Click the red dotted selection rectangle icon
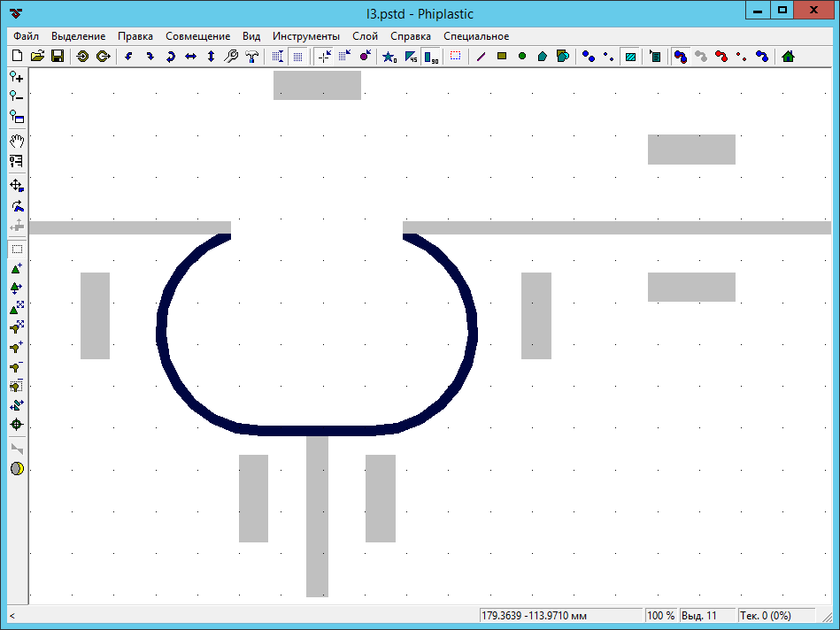 click(455, 57)
